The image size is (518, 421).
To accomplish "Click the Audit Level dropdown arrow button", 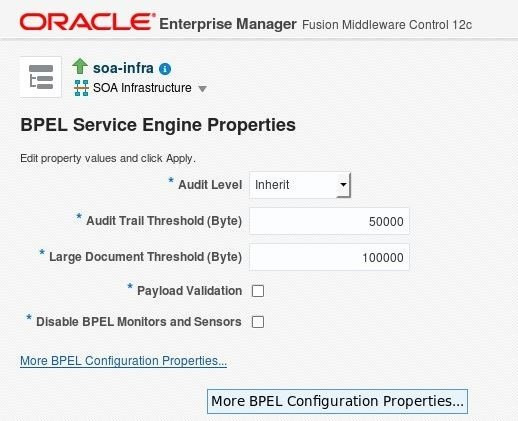I will pos(343,185).
